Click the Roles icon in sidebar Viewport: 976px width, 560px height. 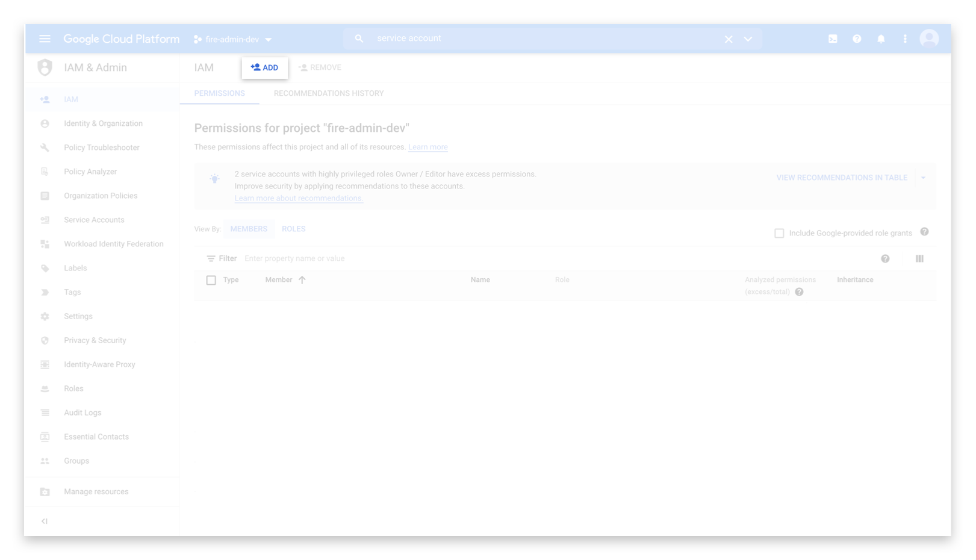pos(45,388)
